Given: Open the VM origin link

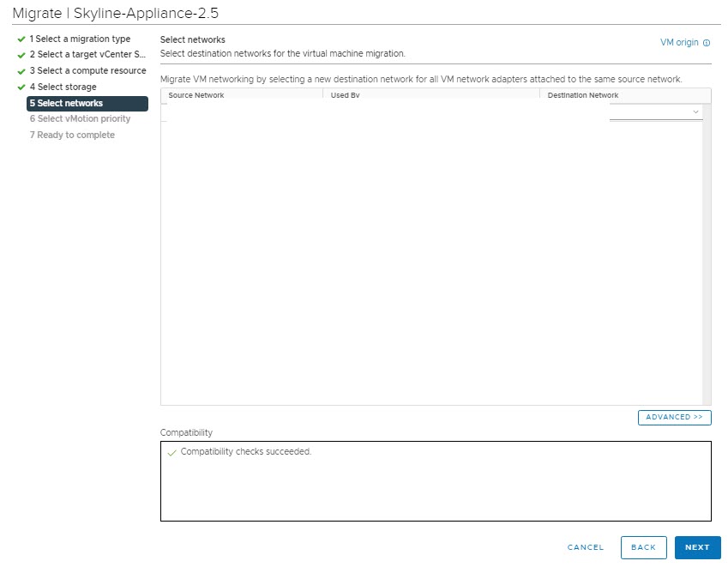Looking at the screenshot, I should click(x=679, y=43).
